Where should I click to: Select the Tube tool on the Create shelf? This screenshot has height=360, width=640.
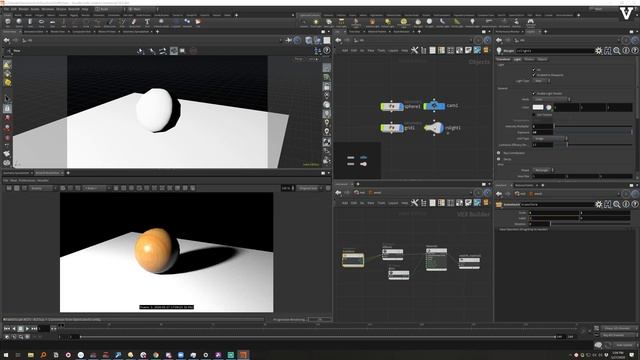coord(30,22)
